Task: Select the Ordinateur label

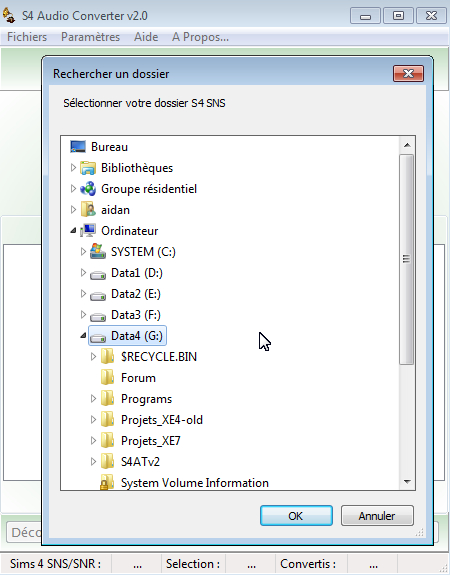Action: [x=129, y=231]
